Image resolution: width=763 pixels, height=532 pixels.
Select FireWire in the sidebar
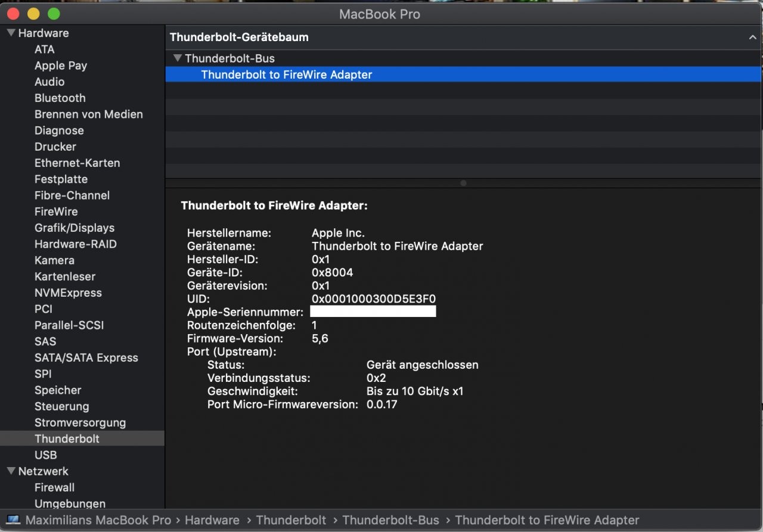pyautogui.click(x=56, y=211)
